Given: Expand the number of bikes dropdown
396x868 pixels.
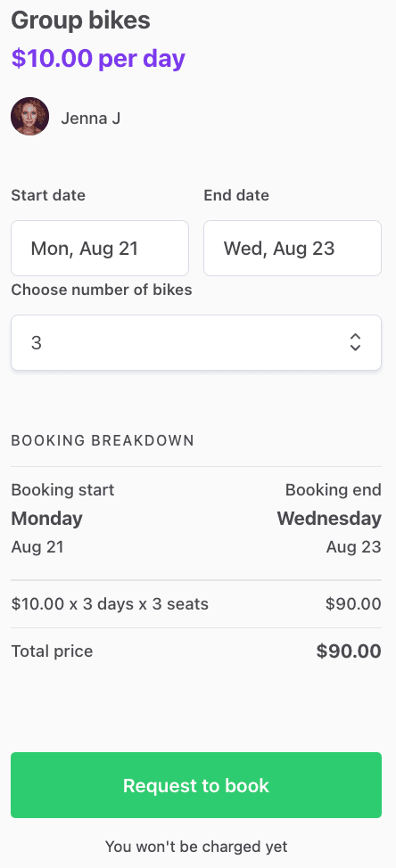Looking at the screenshot, I should coord(196,343).
